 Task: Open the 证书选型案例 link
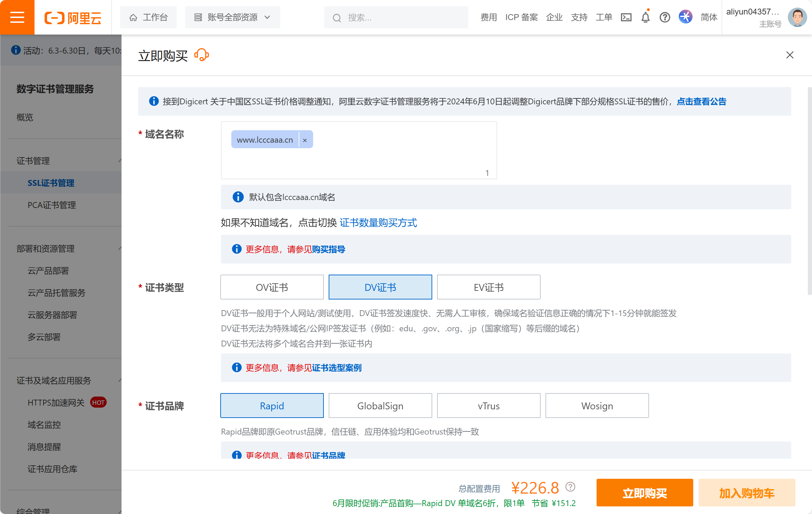[x=337, y=368]
